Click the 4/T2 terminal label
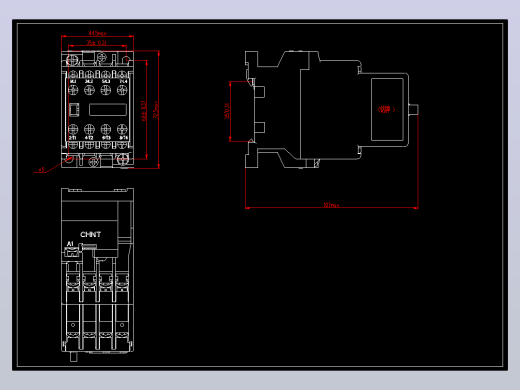This screenshot has height=390, width=520. pyautogui.click(x=89, y=137)
